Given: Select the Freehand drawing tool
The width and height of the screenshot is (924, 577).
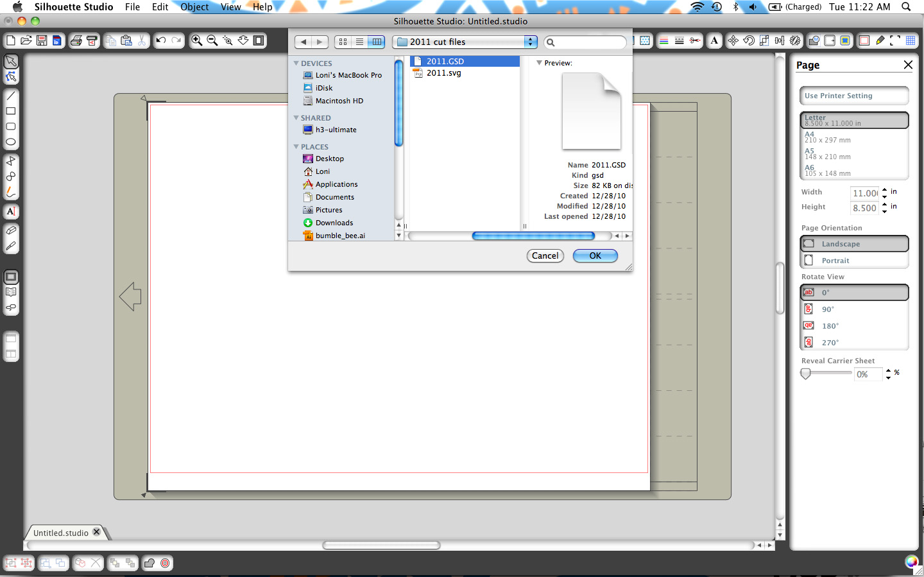Looking at the screenshot, I should (10, 191).
